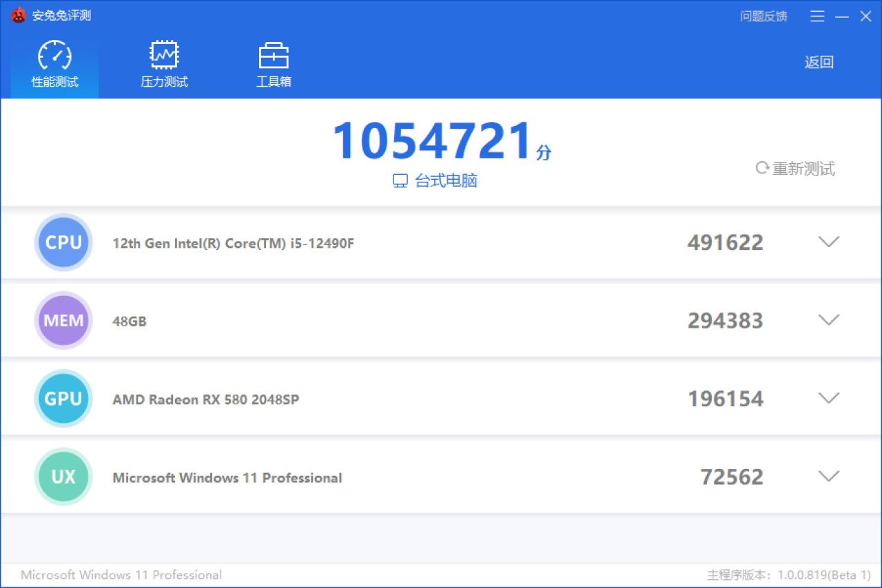Click the total score 1054721
Image resolution: width=882 pixels, height=588 pixels.
(433, 141)
